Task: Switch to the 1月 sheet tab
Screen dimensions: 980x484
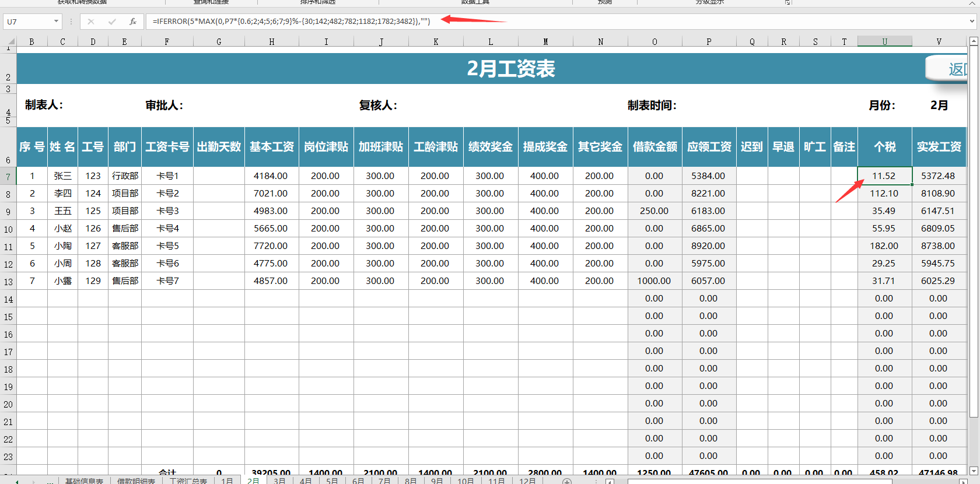Action: click(227, 481)
